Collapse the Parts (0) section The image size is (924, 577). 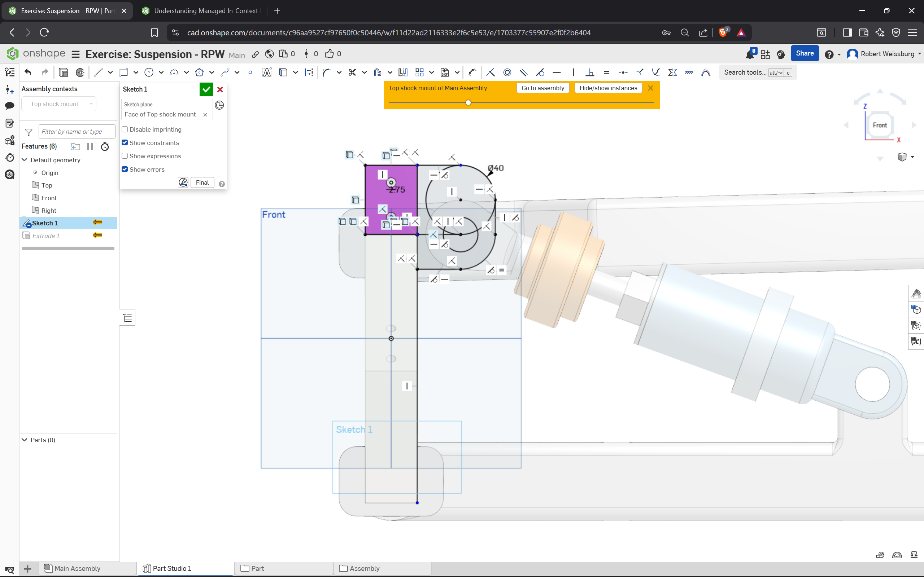(x=25, y=440)
